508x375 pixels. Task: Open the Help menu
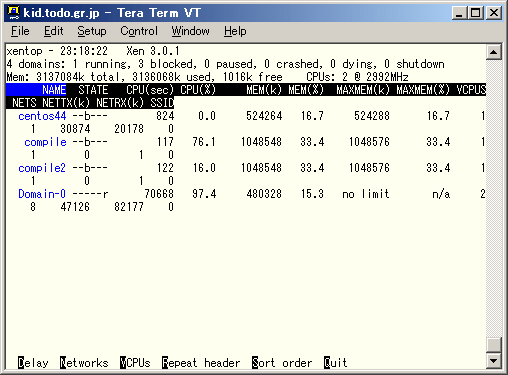click(x=235, y=31)
